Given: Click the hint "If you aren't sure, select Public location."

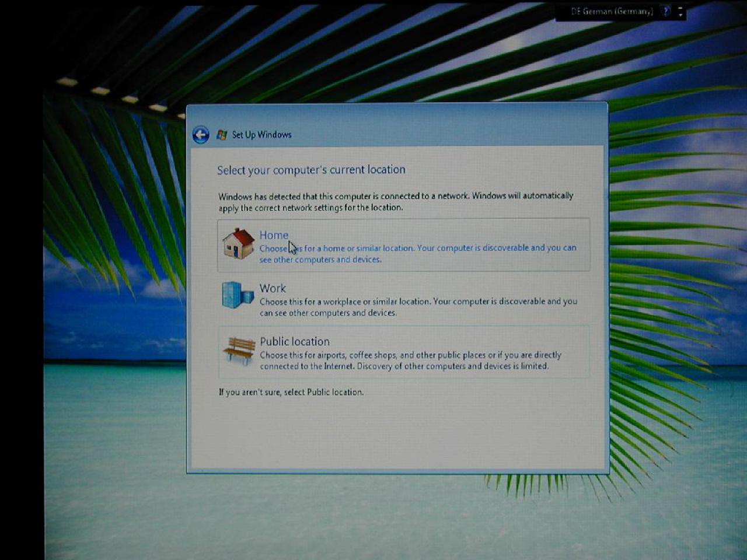Looking at the screenshot, I should pyautogui.click(x=291, y=392).
